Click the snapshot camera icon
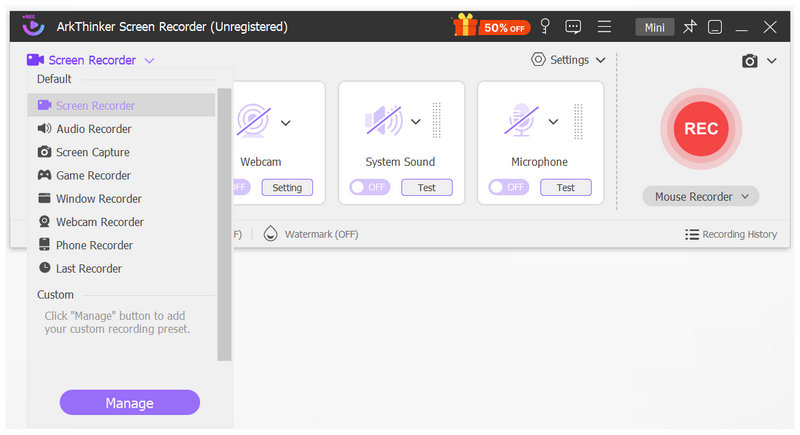 tap(749, 61)
